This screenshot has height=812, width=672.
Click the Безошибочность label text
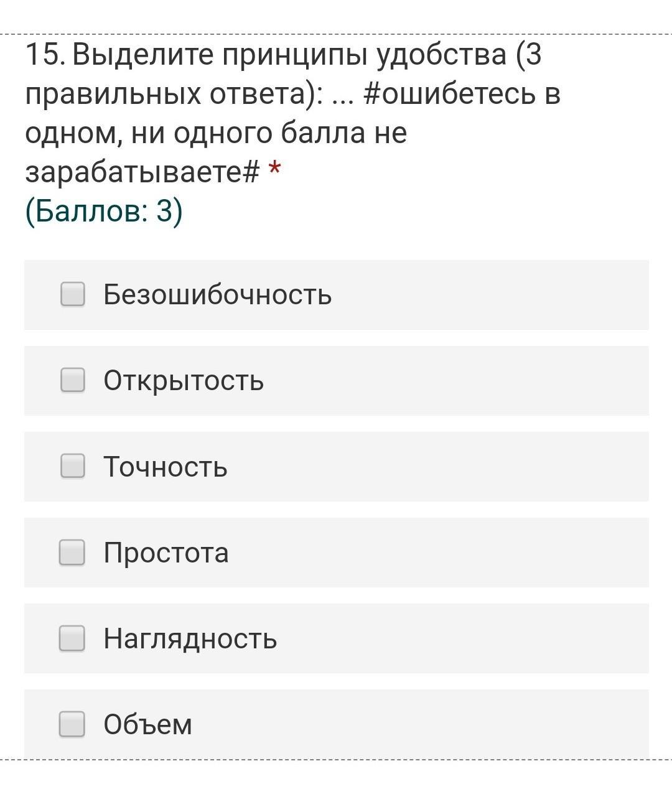[217, 294]
